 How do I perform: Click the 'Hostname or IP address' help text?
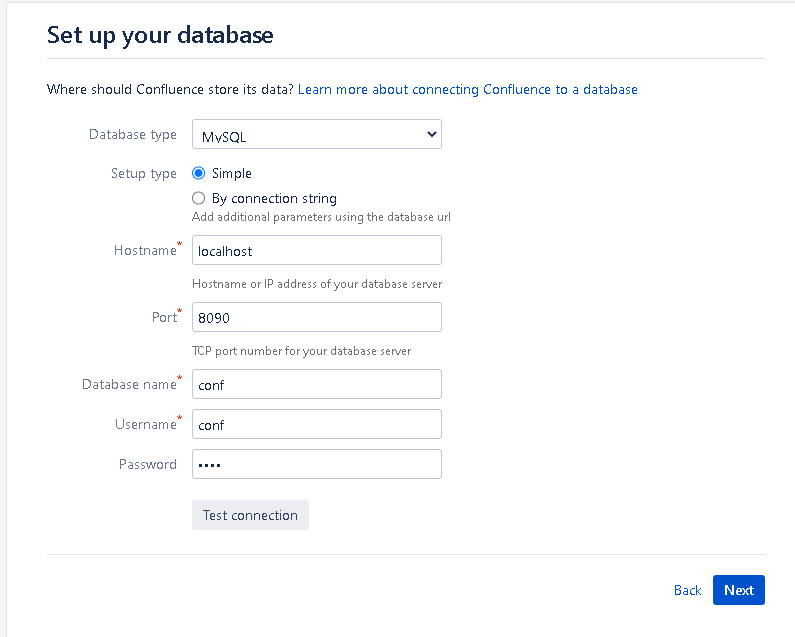(x=317, y=284)
